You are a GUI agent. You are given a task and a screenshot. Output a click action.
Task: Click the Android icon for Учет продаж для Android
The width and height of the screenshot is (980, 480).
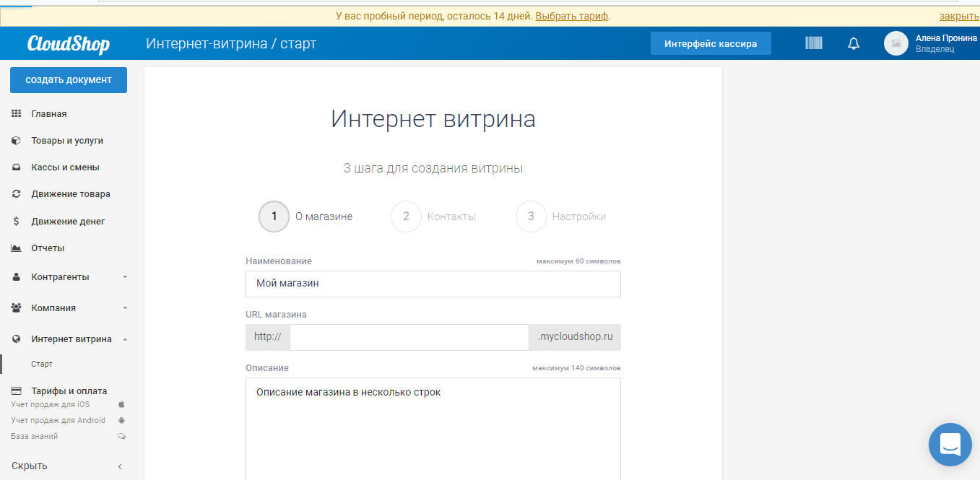(121, 419)
